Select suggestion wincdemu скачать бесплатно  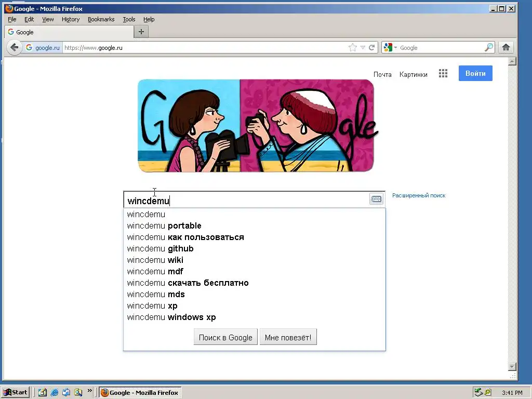(x=255, y=283)
